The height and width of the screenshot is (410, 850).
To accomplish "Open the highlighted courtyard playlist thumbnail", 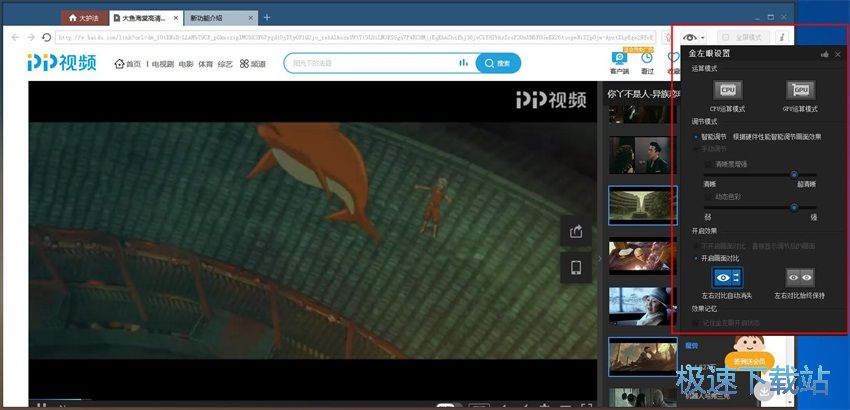I will (x=642, y=205).
